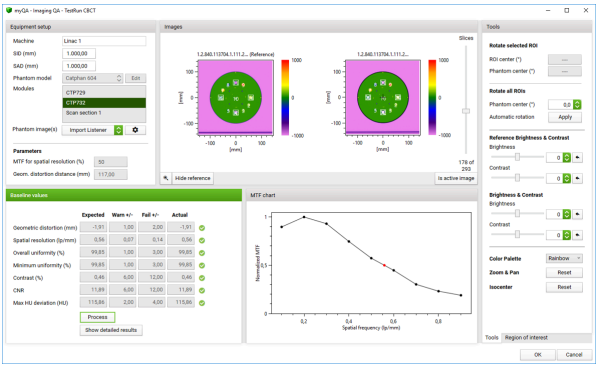The image size is (597, 366).
Task: Reset the lower Contrast value arrow icon
Action: tap(577, 235)
